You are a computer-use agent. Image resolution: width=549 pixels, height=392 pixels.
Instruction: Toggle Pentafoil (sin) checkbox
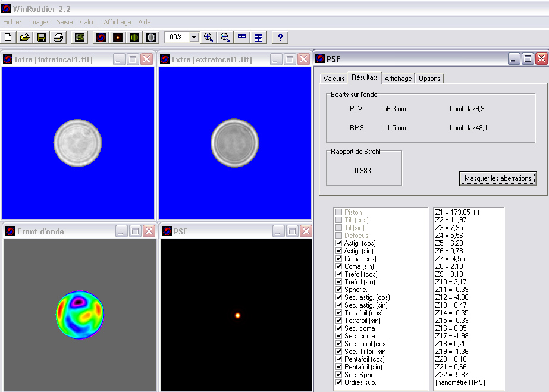point(338,367)
